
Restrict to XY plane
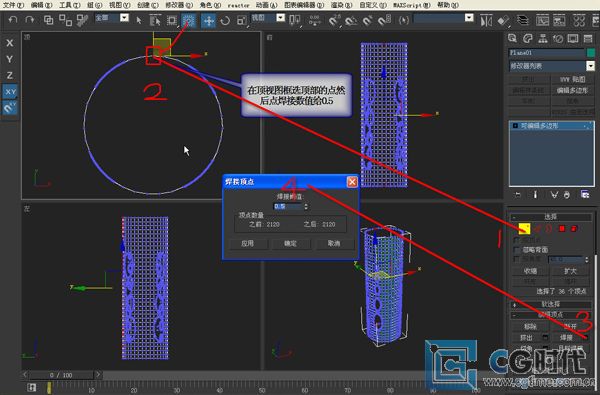[x=10, y=91]
